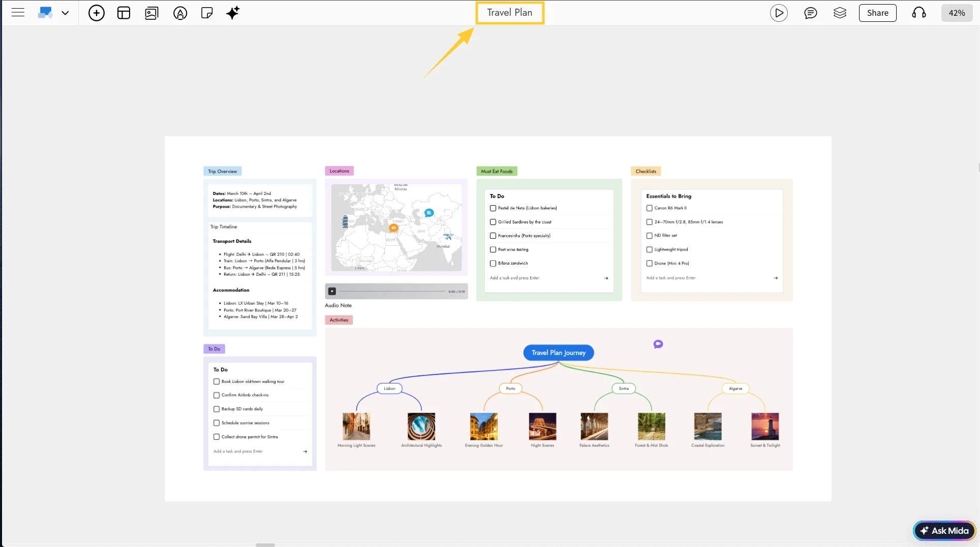
Task: Open the AI sparkle assistant icon
Action: [x=233, y=13]
